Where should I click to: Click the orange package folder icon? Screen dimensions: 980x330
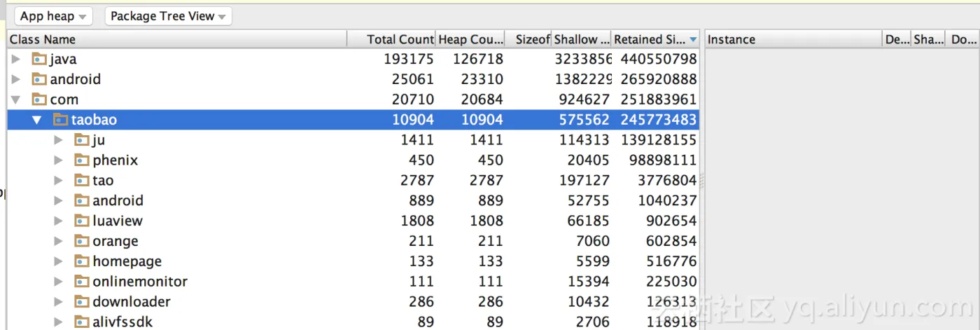pos(82,241)
